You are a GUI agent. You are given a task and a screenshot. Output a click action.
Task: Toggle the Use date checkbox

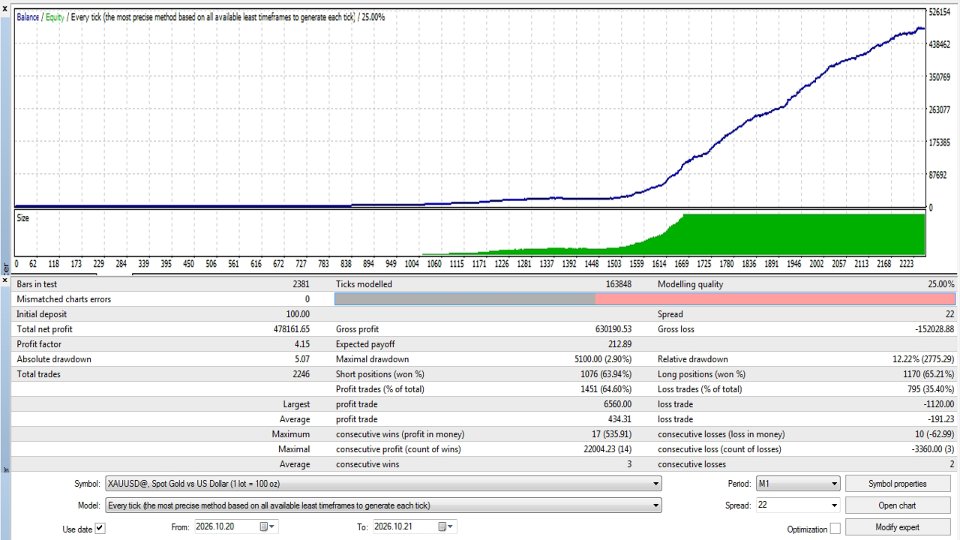click(100, 528)
